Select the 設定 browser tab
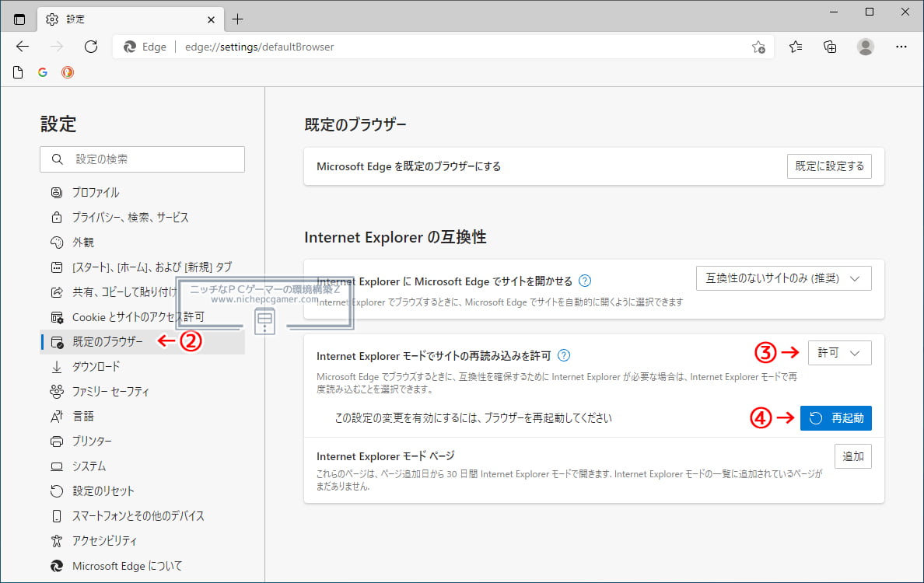Screen dimensions: 924x583 pyautogui.click(x=130, y=19)
